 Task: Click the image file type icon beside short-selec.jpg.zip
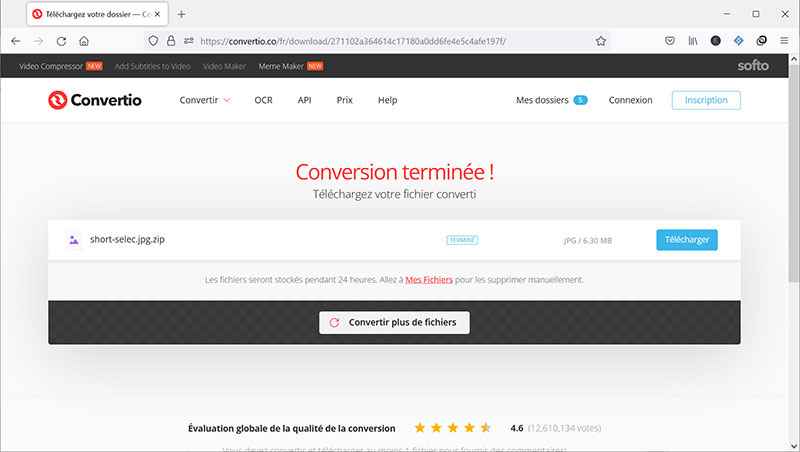coord(74,240)
